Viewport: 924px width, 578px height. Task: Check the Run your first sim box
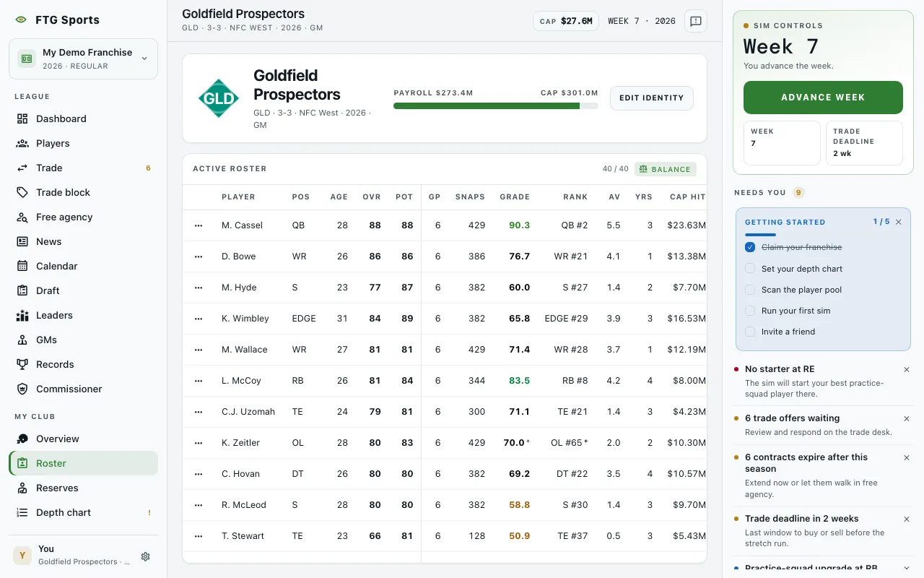click(750, 311)
